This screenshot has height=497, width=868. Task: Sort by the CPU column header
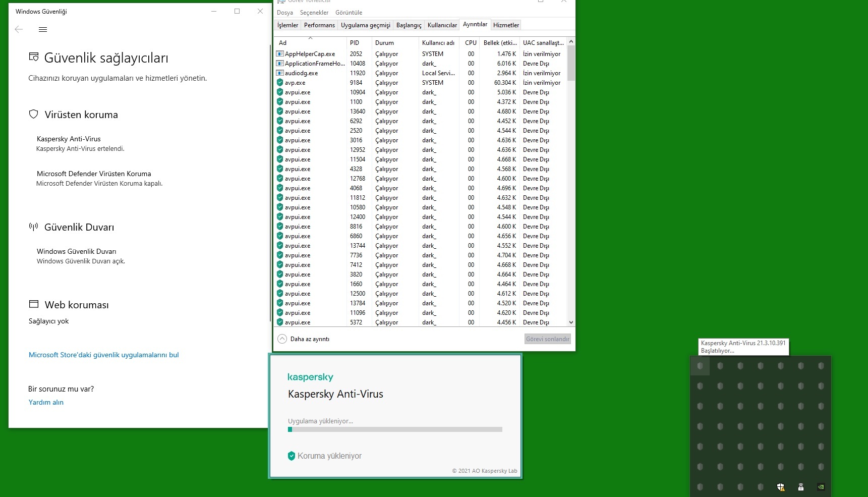pos(470,42)
